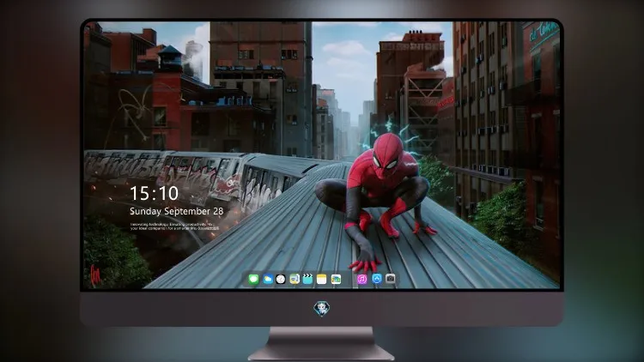Open the Clock app in the dock
Viewport: 644px width, 362px height.
pyautogui.click(x=281, y=280)
